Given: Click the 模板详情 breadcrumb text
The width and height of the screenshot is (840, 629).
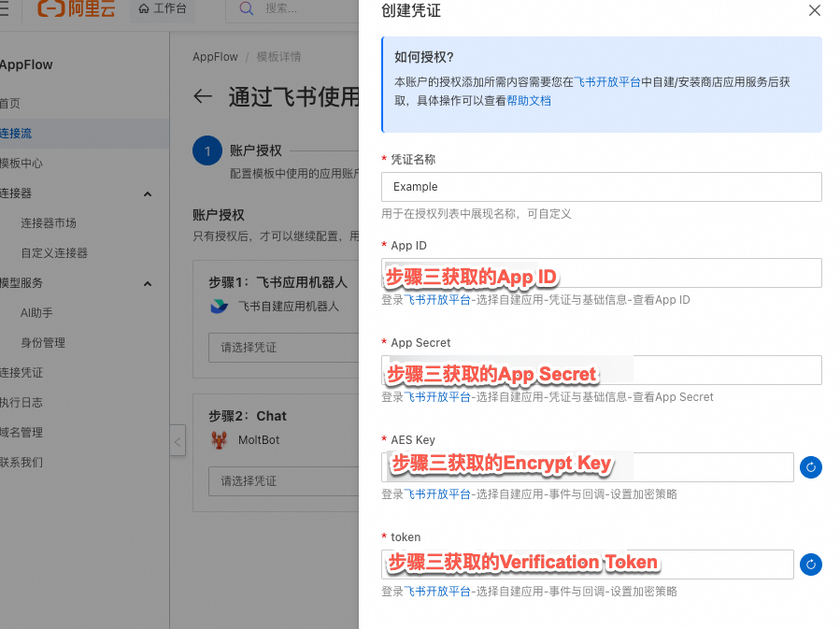Looking at the screenshot, I should tap(278, 57).
